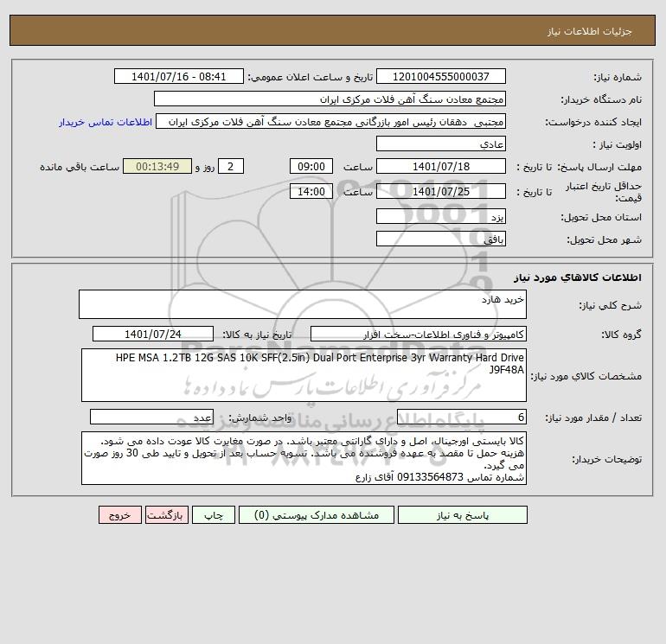Click the delivery city field بافق
The width and height of the screenshot is (666, 644).
(441, 239)
